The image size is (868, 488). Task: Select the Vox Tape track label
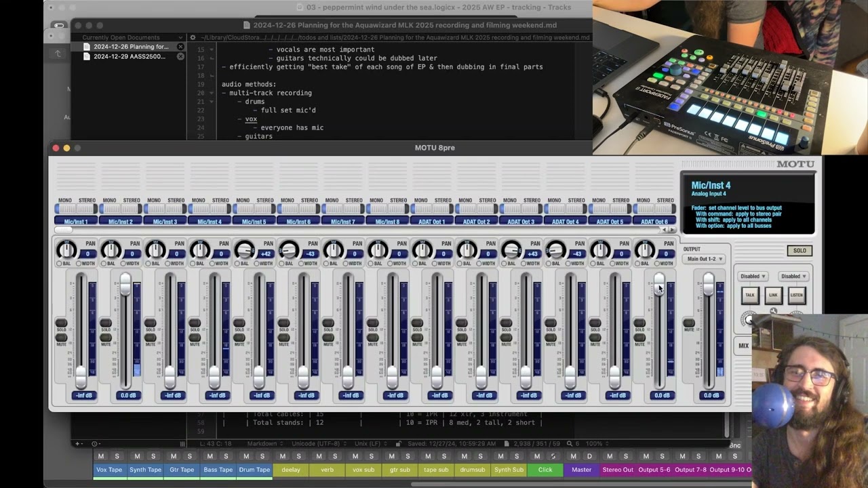(x=109, y=470)
